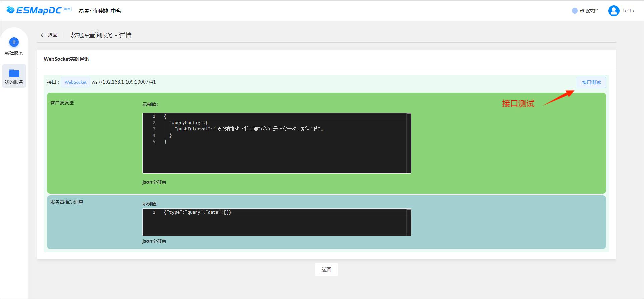This screenshot has width=644, height=299.
Task: Click the 接口测试 button
Action: (591, 82)
